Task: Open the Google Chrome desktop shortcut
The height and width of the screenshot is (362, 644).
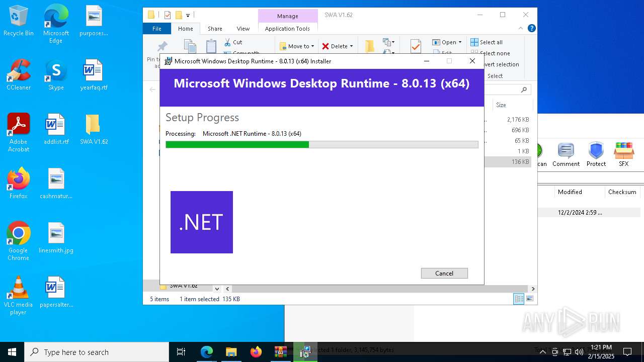Action: tap(19, 241)
